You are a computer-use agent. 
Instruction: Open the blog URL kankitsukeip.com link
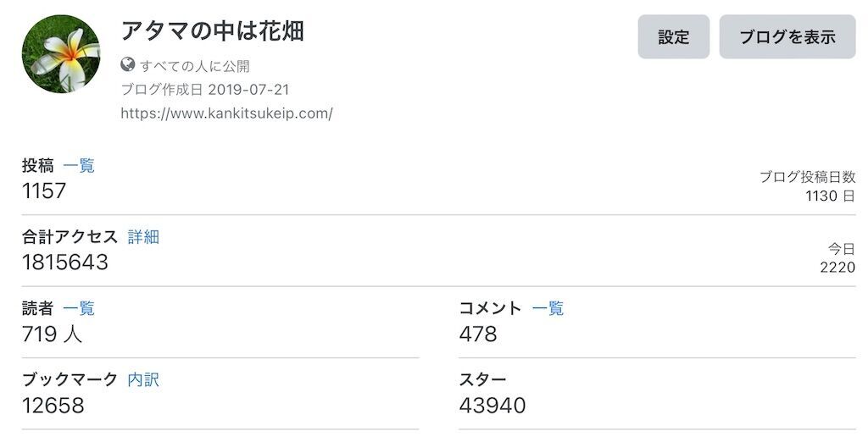coord(226,113)
